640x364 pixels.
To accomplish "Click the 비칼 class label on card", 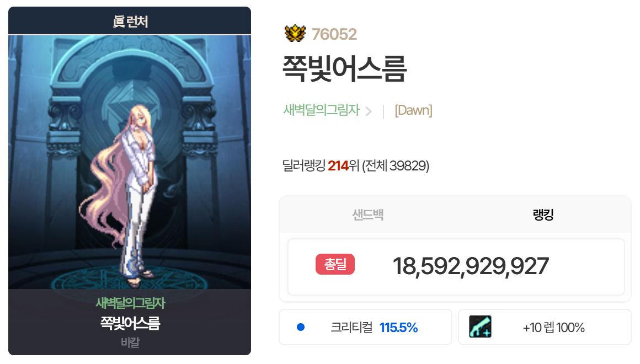I will tap(130, 342).
